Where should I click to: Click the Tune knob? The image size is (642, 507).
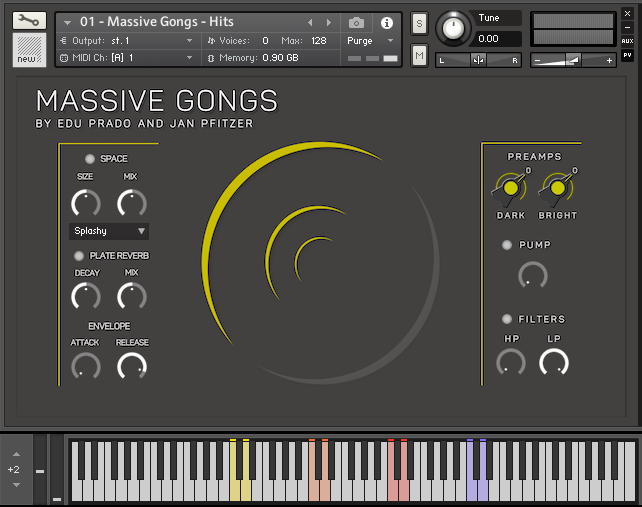(x=454, y=28)
